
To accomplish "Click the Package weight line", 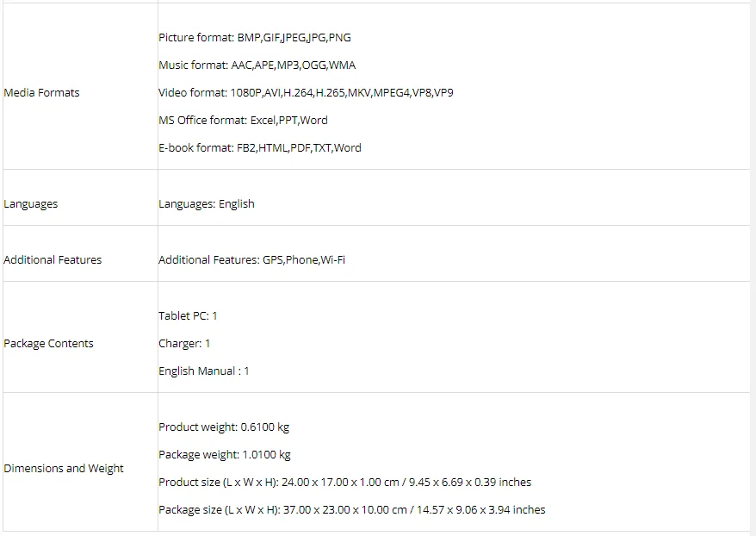I will tap(225, 454).
